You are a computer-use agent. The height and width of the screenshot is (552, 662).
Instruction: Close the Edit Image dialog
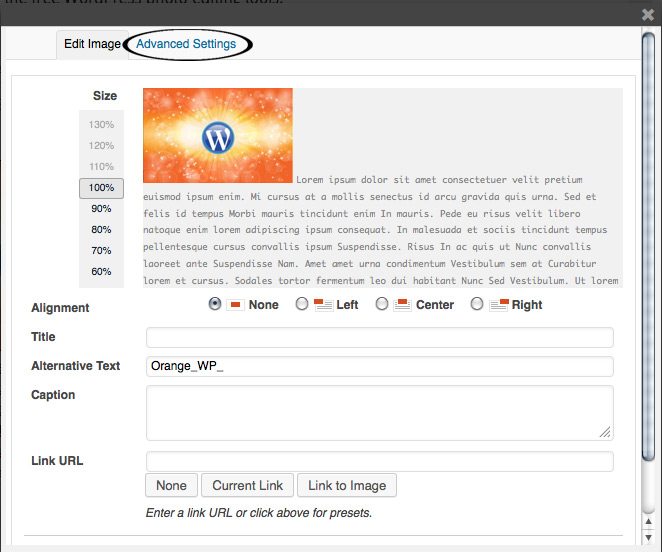[x=647, y=15]
